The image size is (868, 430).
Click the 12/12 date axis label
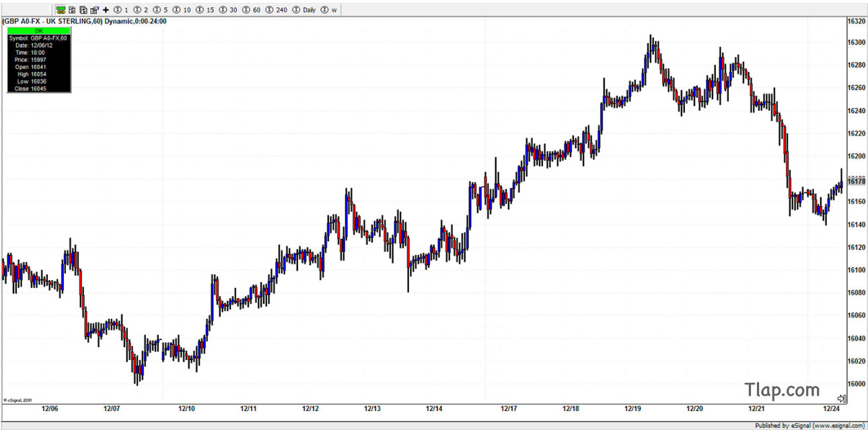click(310, 409)
